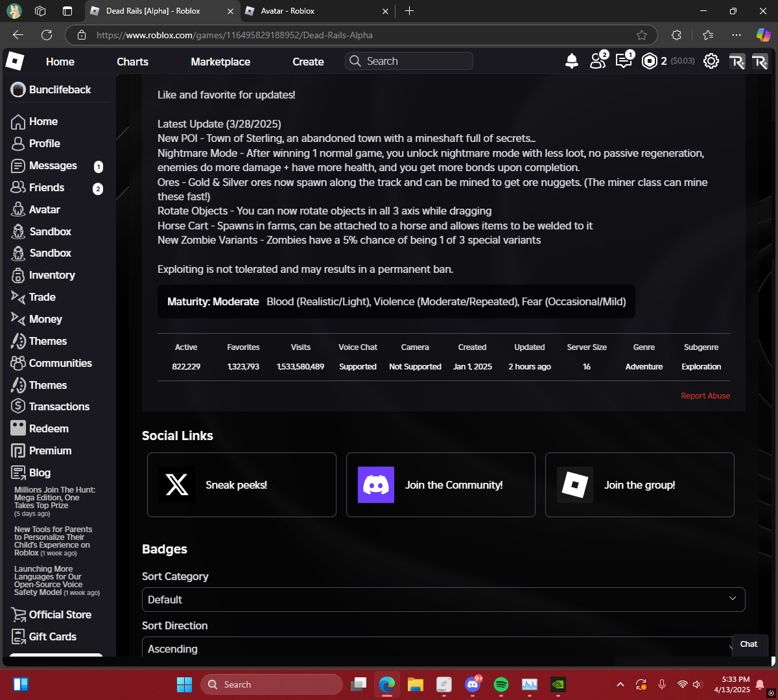
Task: Open the Sort Category dropdown set to Default
Action: [443, 600]
